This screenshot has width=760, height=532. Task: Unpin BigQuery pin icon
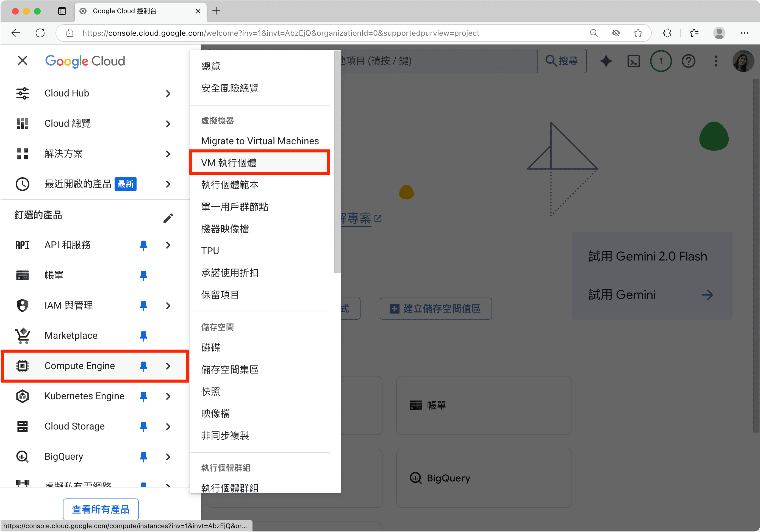coord(144,457)
